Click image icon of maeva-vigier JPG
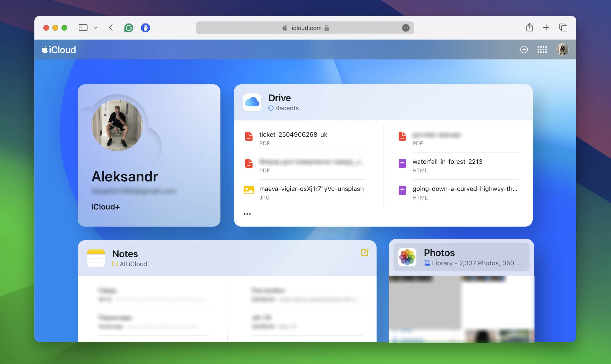Image resolution: width=611 pixels, height=364 pixels. click(x=249, y=190)
